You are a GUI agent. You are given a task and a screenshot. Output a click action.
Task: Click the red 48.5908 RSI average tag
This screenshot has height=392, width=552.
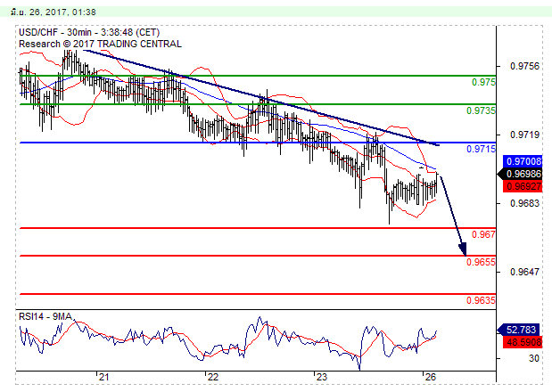[x=523, y=342]
